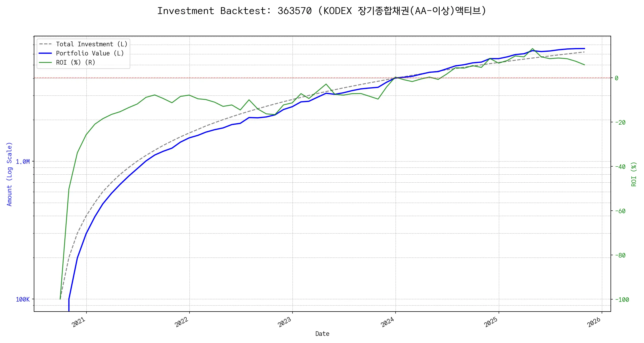Image resolution: width=644 pixels, height=343 pixels.
Task: Click the blue legend line sample
Action: point(46,53)
